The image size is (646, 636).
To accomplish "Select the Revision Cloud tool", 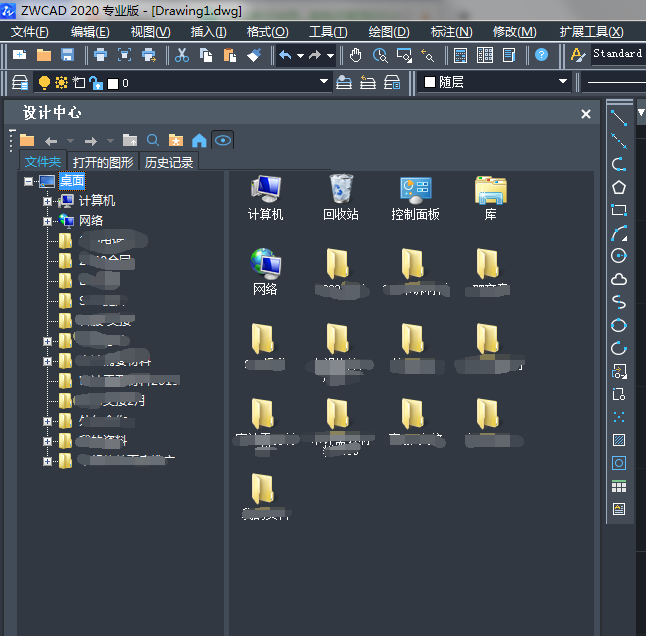I will pyautogui.click(x=619, y=279).
